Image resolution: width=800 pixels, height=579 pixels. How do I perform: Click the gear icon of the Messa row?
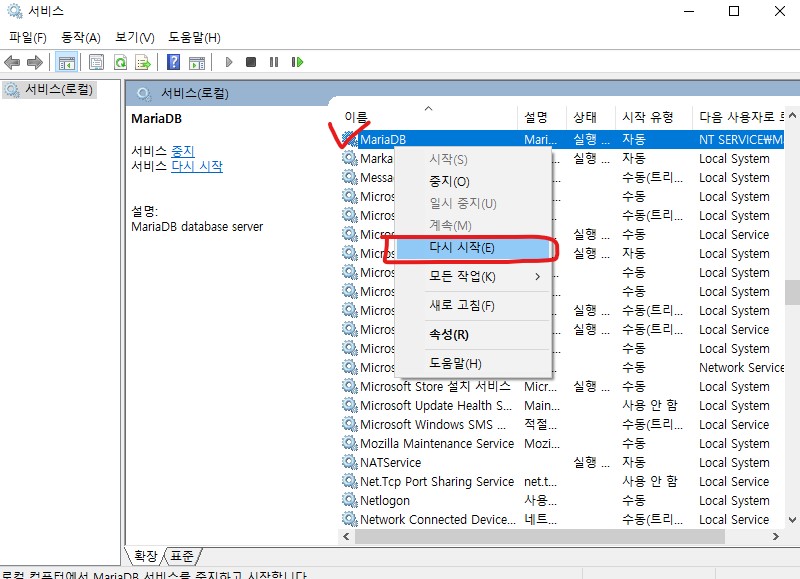[349, 177]
